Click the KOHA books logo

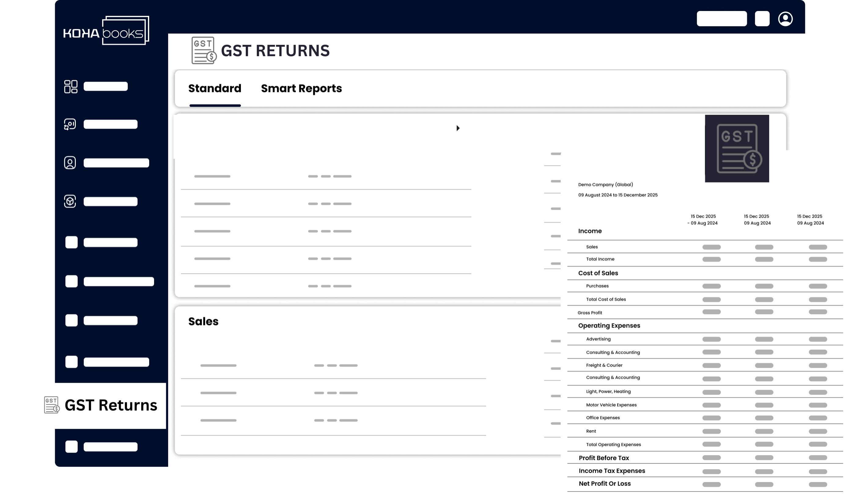coord(106,31)
